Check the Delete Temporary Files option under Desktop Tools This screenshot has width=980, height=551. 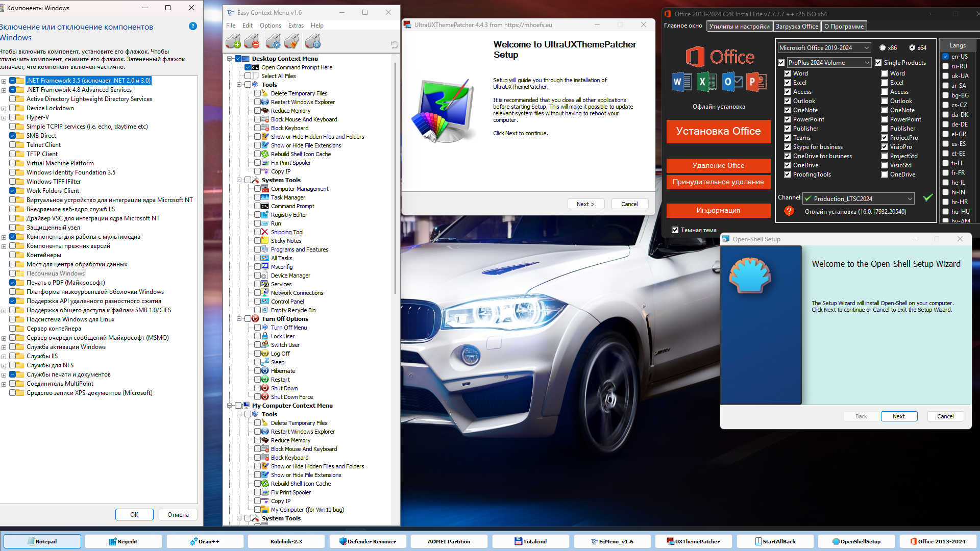pos(257,93)
